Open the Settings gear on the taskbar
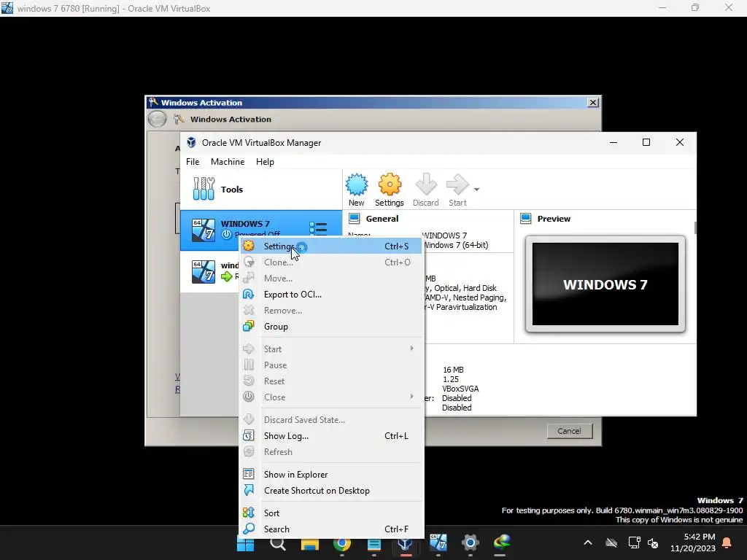The width and height of the screenshot is (747, 560). pyautogui.click(x=471, y=542)
